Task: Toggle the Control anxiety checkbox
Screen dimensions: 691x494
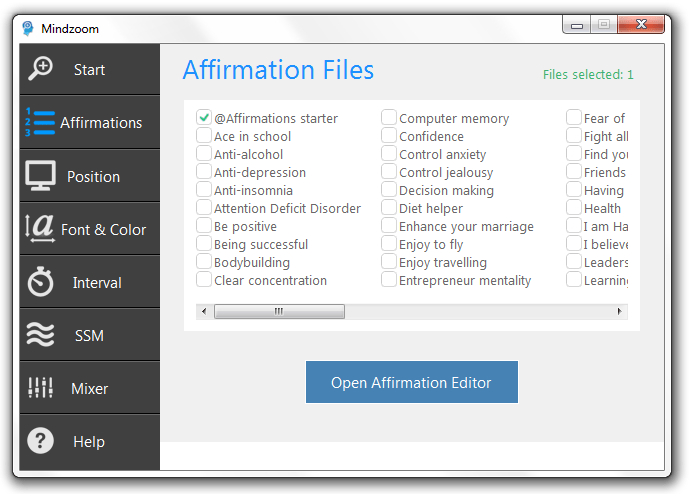Action: point(389,154)
